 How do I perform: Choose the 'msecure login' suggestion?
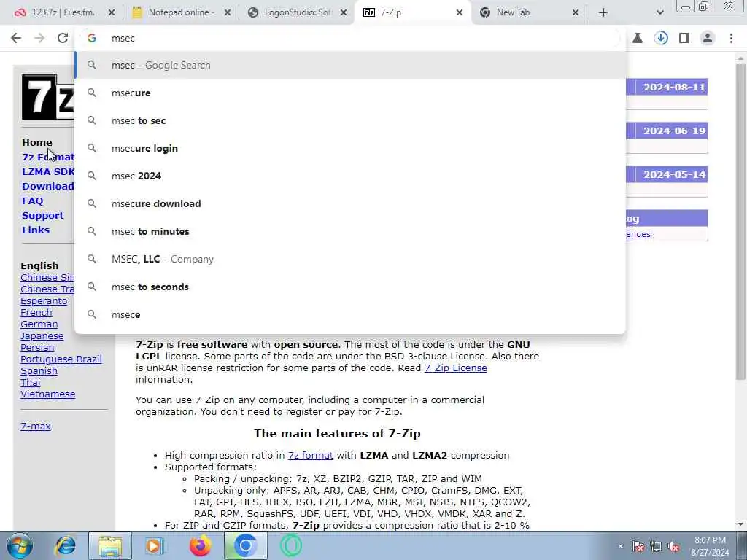coord(350,148)
